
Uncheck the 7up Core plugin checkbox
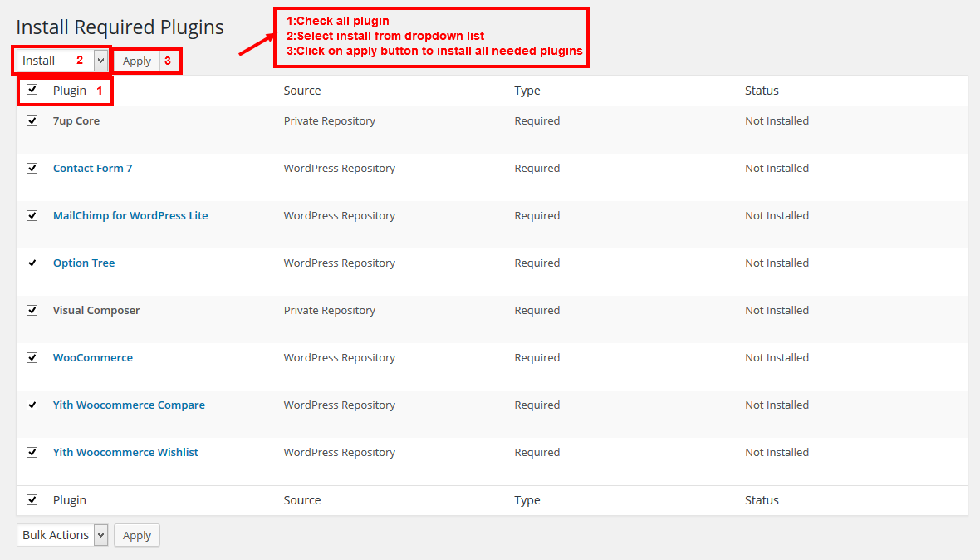click(32, 121)
